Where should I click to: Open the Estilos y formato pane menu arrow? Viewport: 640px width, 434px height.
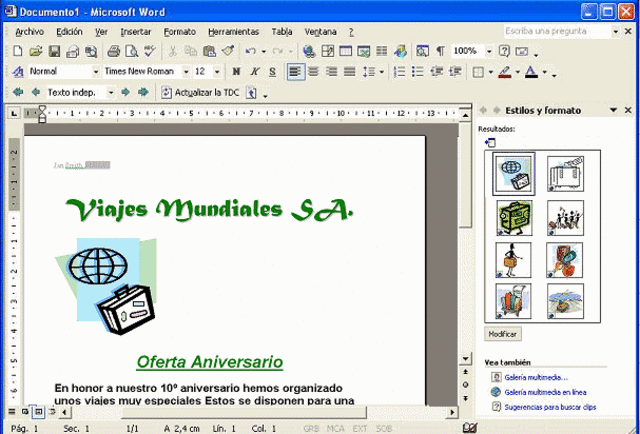pos(613,110)
